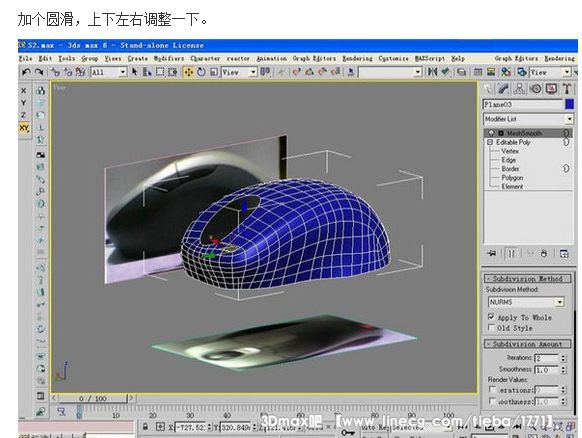Click the Redo arrow icon

[x=39, y=72]
